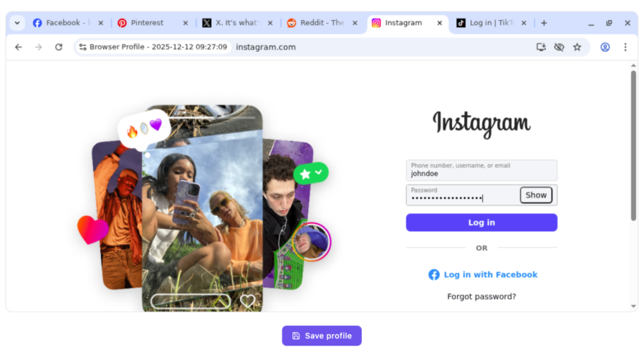Toggle the crossed-eye tracking protection icon
This screenshot has height=355, width=644.
tap(559, 47)
